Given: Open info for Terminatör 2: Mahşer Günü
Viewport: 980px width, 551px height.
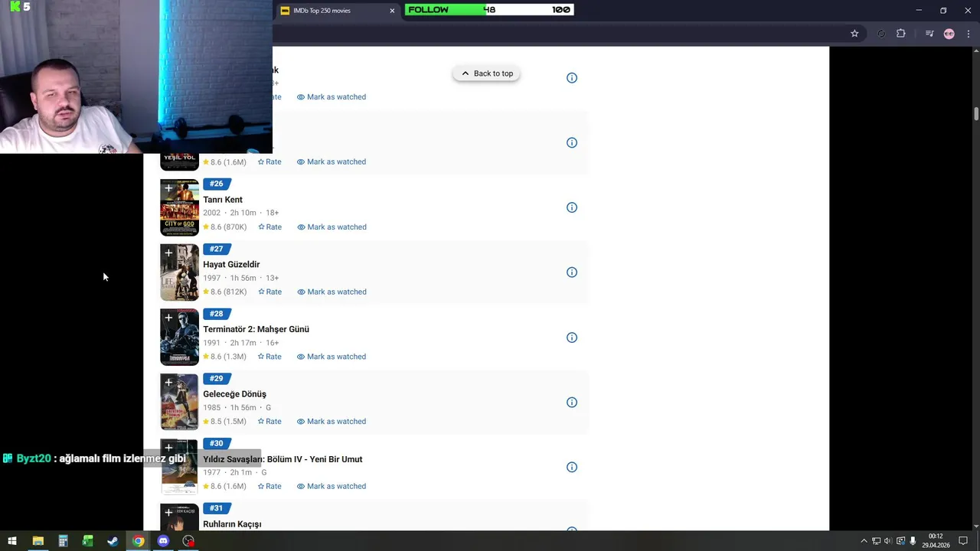Looking at the screenshot, I should pyautogui.click(x=572, y=337).
